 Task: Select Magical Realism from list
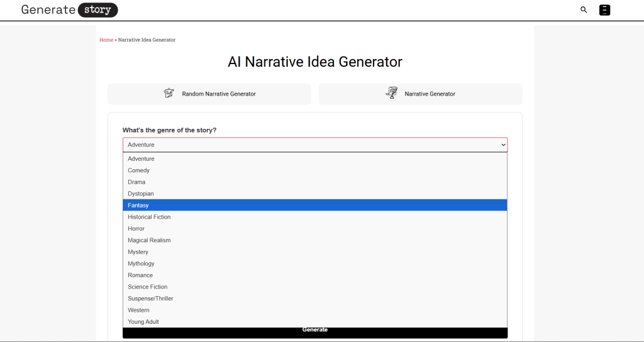(x=150, y=240)
